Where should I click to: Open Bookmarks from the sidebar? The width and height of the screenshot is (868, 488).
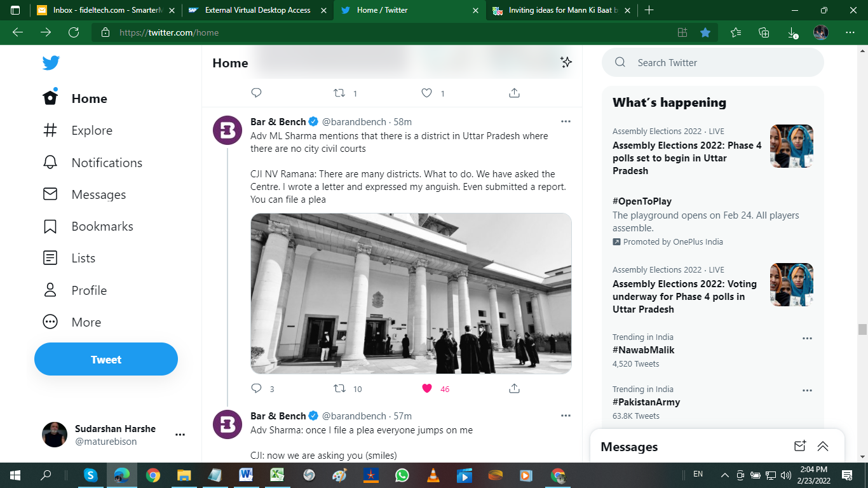[50, 226]
